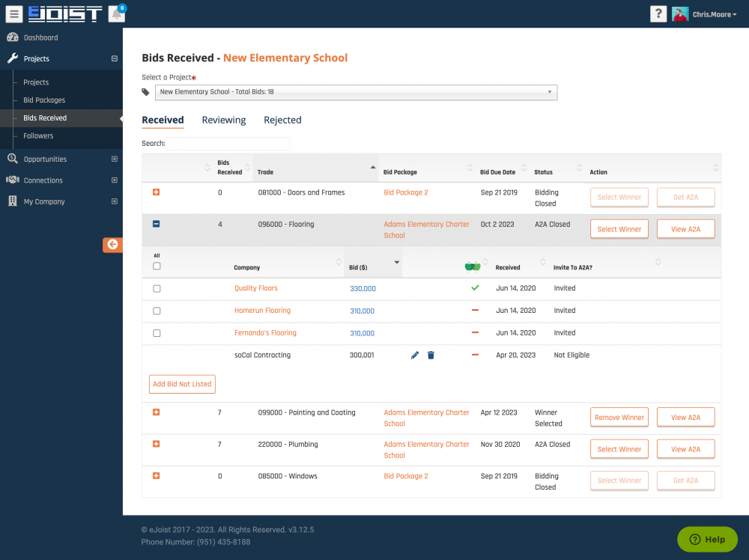The width and height of the screenshot is (749, 560).
Task: Click the Search input field
Action: [x=228, y=143]
